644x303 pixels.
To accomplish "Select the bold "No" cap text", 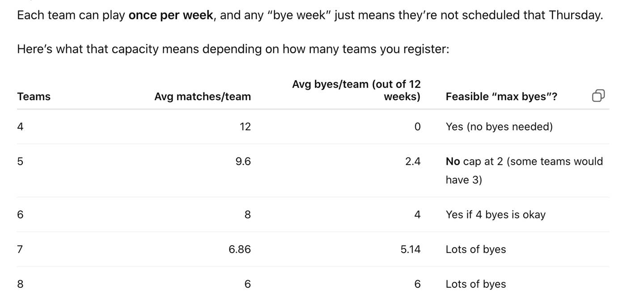I will pos(453,162).
